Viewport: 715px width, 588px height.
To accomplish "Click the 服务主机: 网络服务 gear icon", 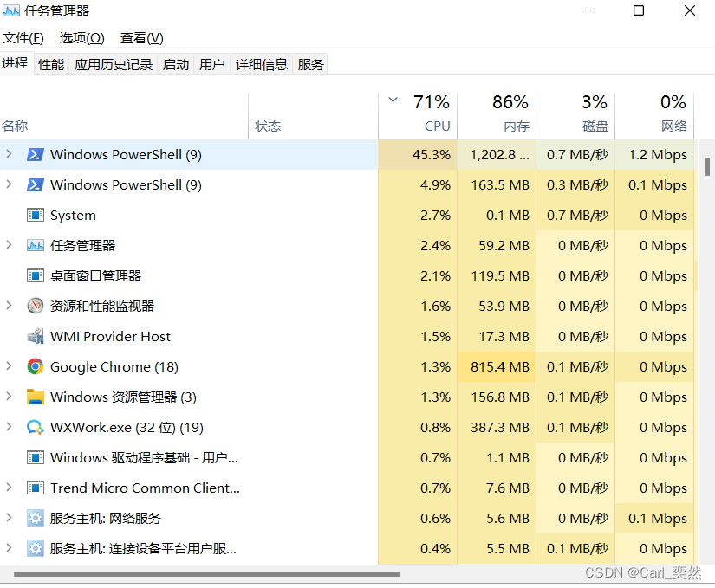I will click(x=34, y=518).
